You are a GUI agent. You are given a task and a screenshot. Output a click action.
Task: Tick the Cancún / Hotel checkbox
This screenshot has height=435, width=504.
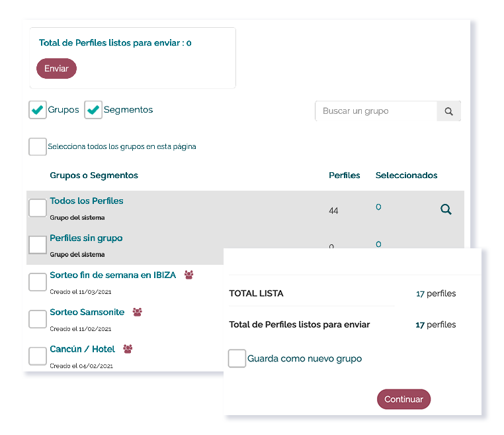pos(38,356)
